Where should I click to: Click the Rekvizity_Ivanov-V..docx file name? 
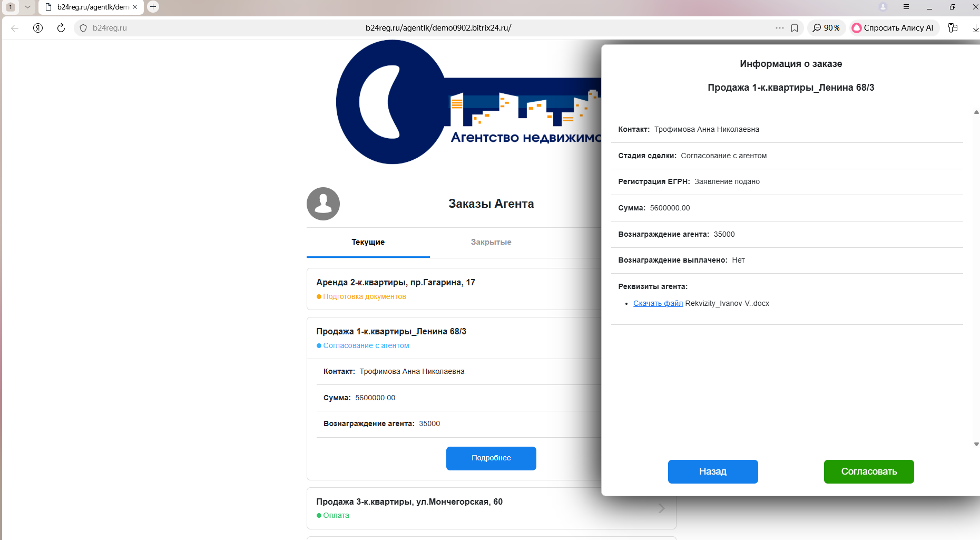coord(727,303)
